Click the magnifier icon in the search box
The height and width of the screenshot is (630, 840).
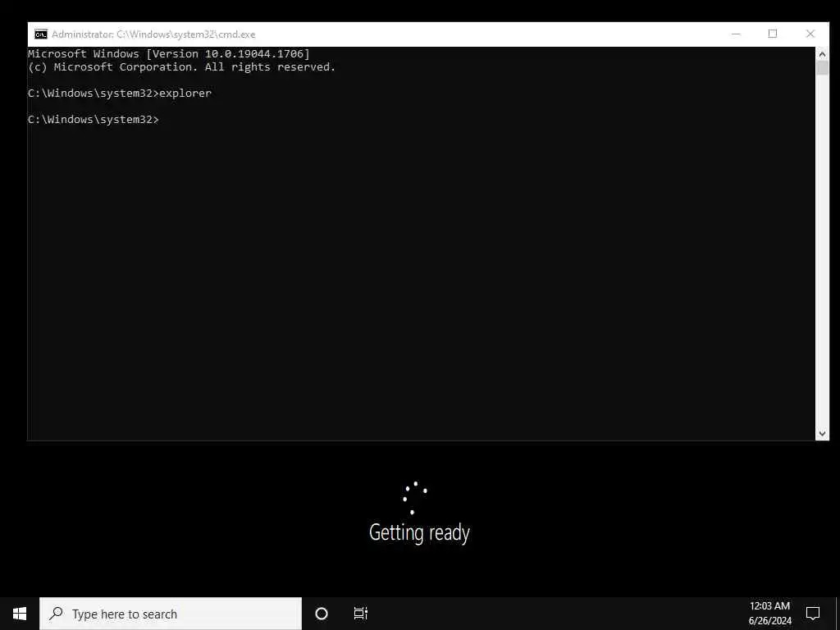coord(57,614)
